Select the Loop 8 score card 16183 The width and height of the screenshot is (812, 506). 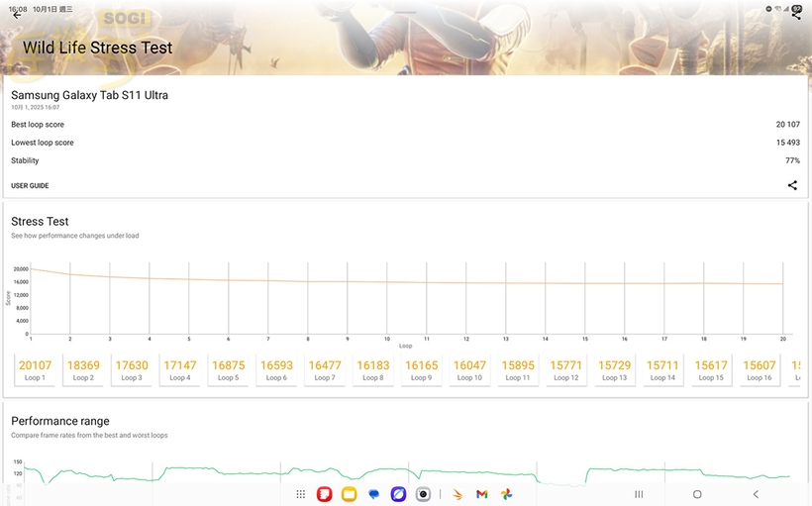tap(372, 370)
